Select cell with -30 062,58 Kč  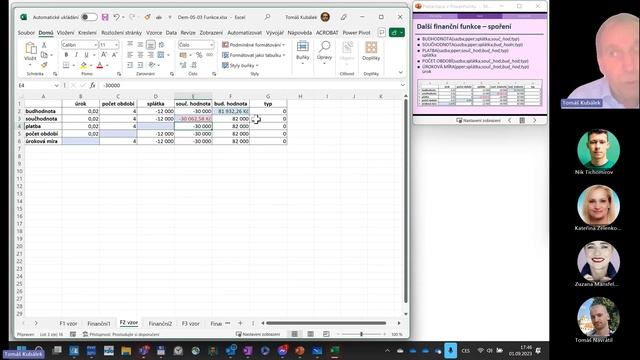pos(193,119)
